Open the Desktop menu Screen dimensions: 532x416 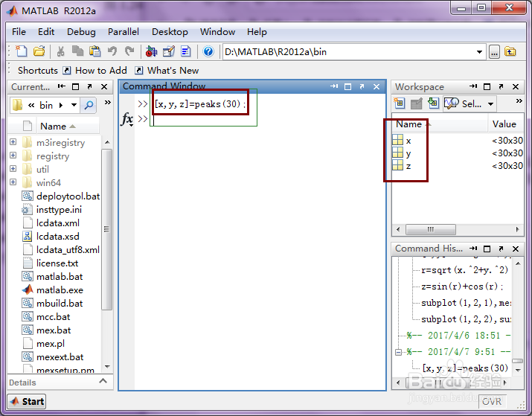170,32
